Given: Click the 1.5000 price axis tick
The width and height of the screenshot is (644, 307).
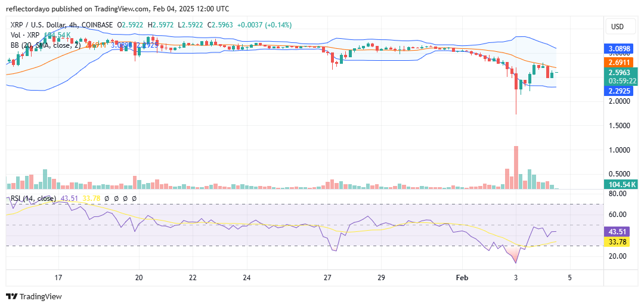Looking at the screenshot, I should [620, 126].
